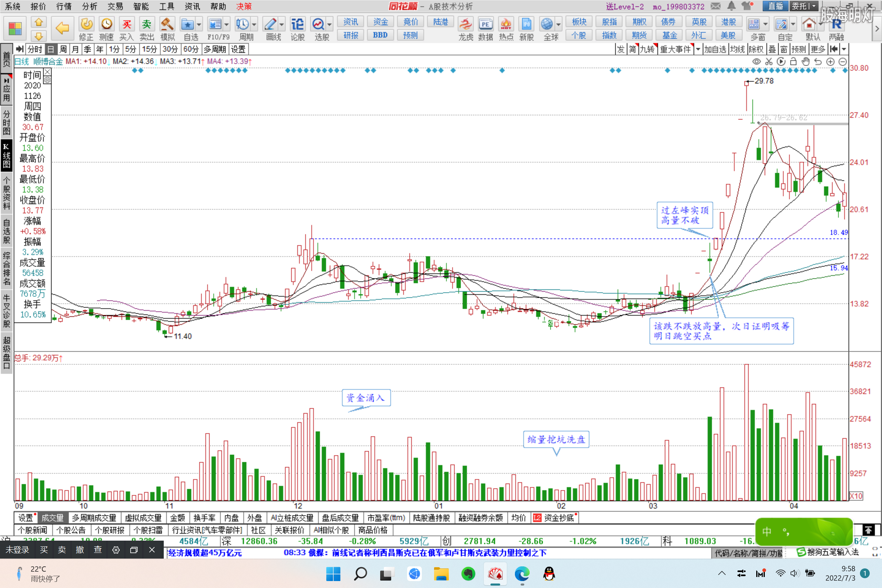Click the 直播 live button
This screenshot has height=588, width=882.
[775, 6]
